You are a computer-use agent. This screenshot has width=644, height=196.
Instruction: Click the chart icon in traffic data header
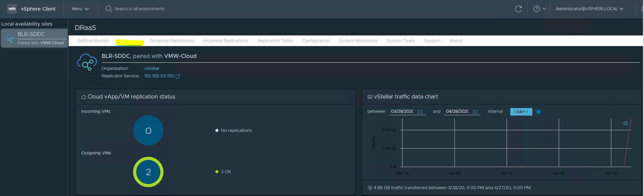[x=370, y=97]
